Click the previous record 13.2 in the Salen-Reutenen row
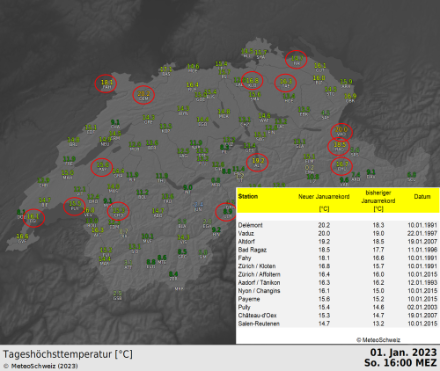 378,324
